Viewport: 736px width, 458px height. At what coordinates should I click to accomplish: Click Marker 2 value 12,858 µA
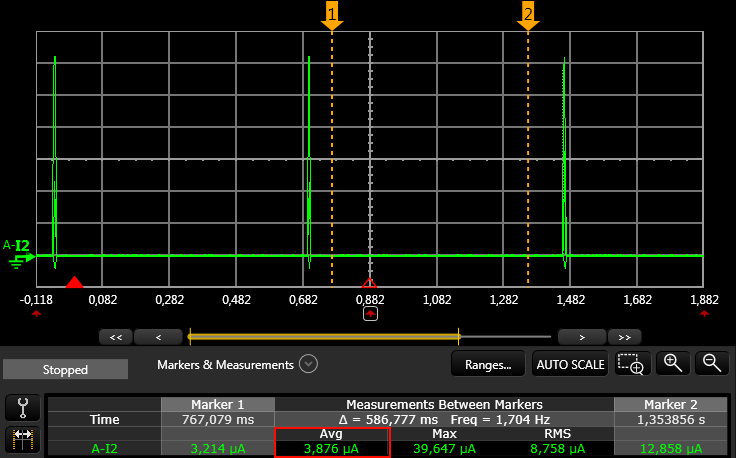coord(670,449)
